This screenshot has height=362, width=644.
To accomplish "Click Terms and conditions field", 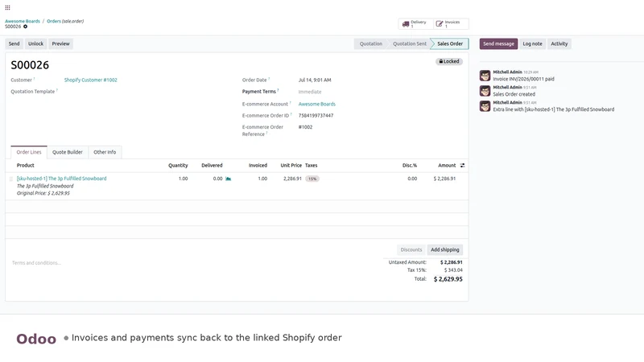I will pos(36,263).
